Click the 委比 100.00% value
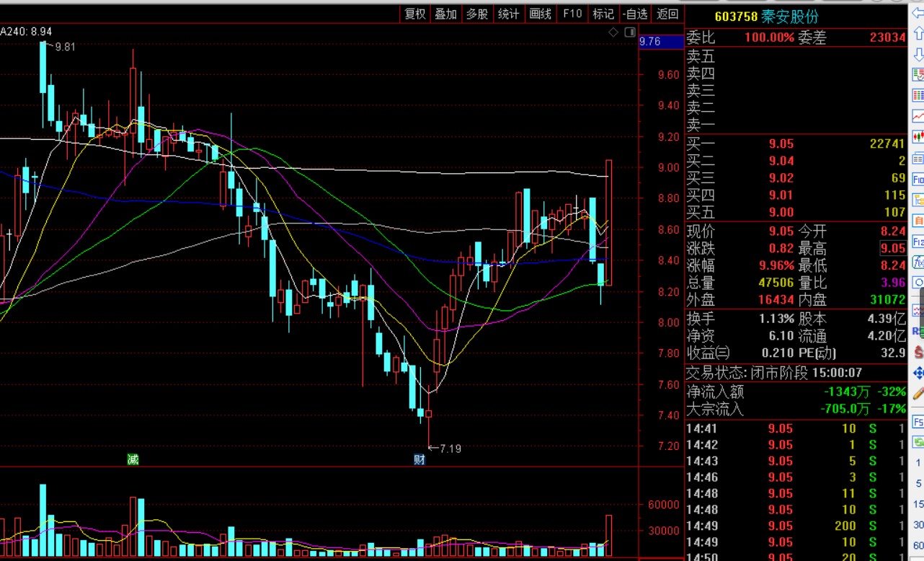Viewport: 924px width, 561px height. click(770, 37)
